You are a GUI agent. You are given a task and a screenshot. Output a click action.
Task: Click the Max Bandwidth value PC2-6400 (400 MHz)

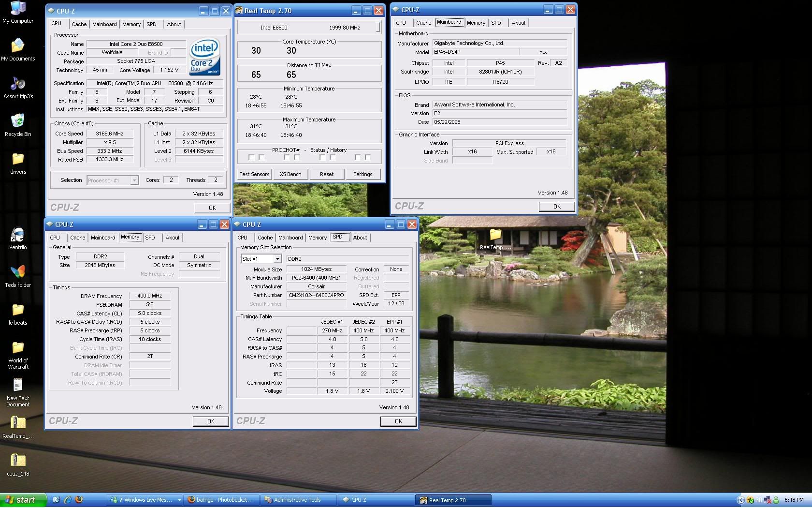coord(316,278)
